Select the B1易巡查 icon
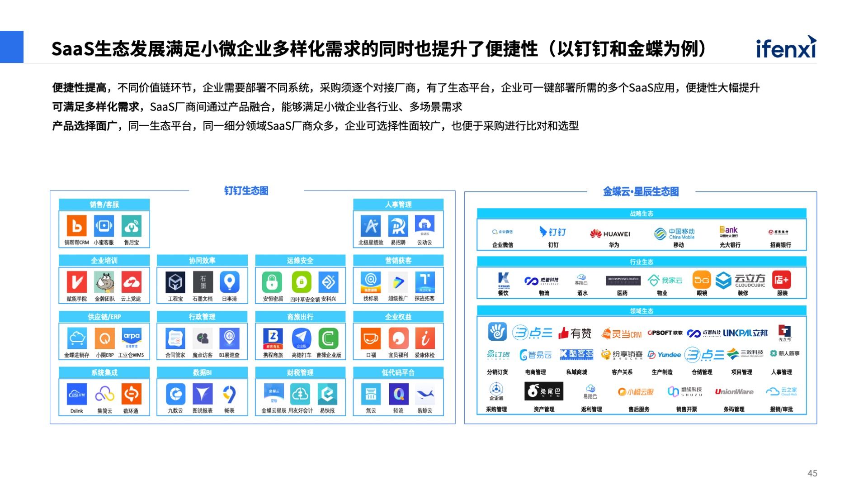This screenshot has width=868, height=495. coord(230,338)
